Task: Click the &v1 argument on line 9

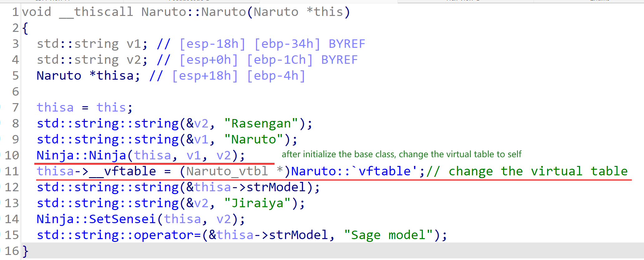Action: 197,139
